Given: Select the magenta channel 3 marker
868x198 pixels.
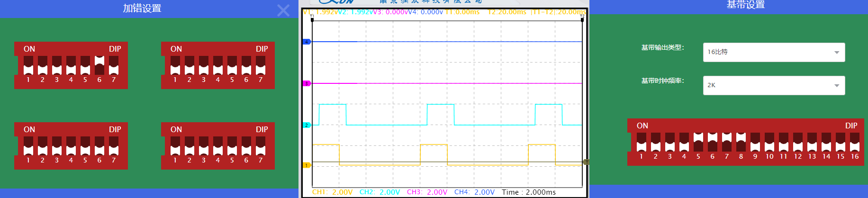Looking at the screenshot, I should point(307,83).
